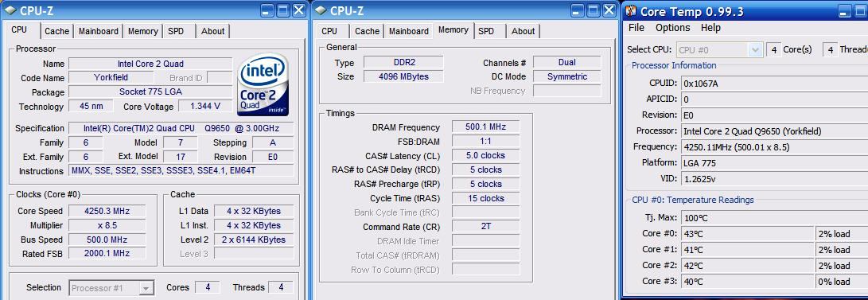Click the memory Type value DDR2
The image size is (868, 300).
(403, 63)
